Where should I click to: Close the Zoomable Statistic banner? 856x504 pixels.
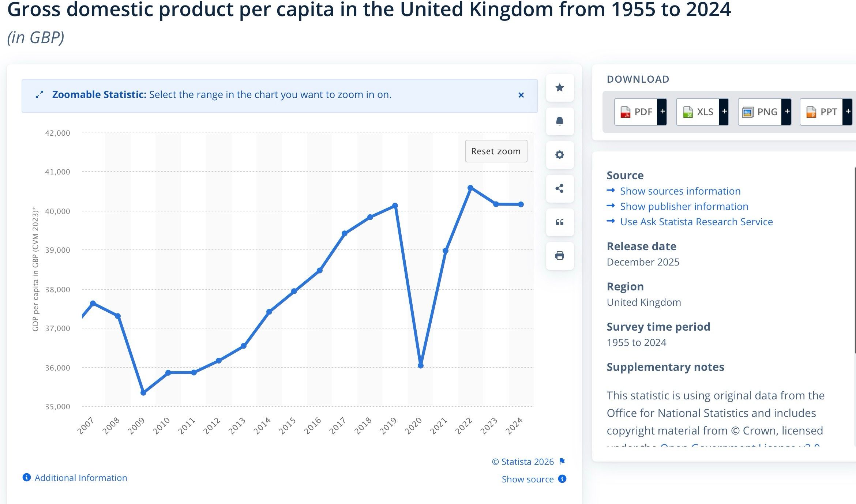click(521, 95)
